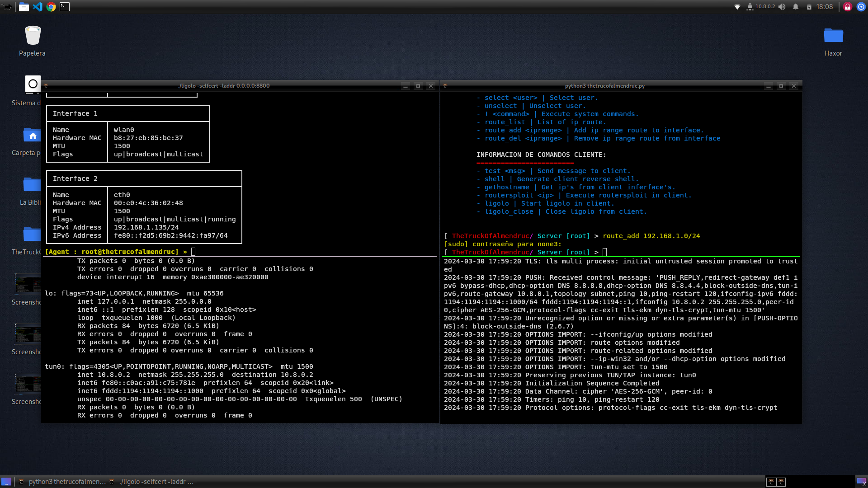
Task: Open the Haxor folder on desktop
Action: [833, 41]
